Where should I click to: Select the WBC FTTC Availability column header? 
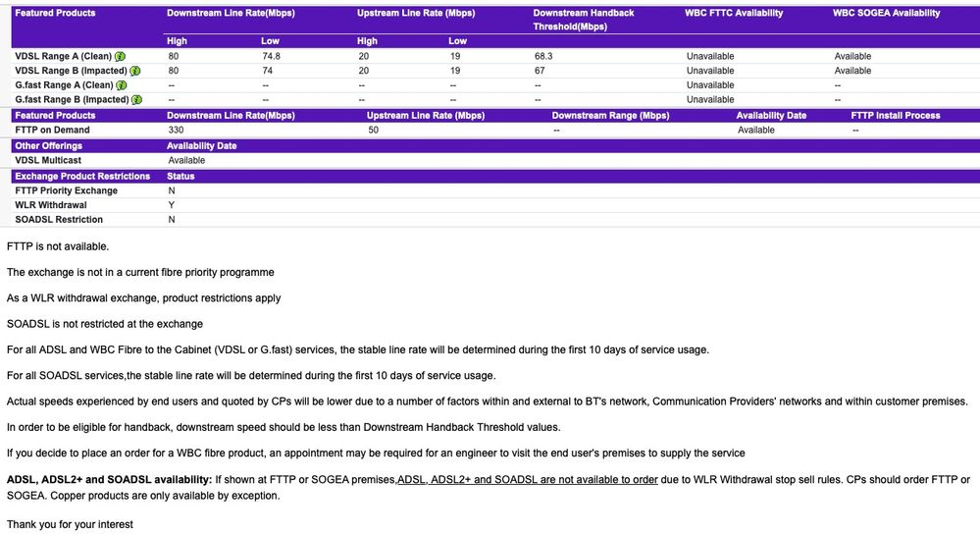tap(734, 13)
